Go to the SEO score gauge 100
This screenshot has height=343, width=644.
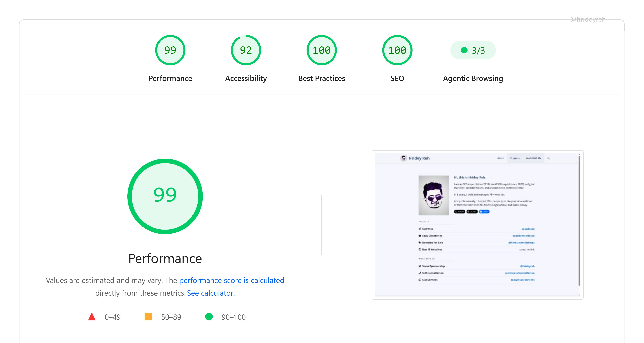pos(397,50)
